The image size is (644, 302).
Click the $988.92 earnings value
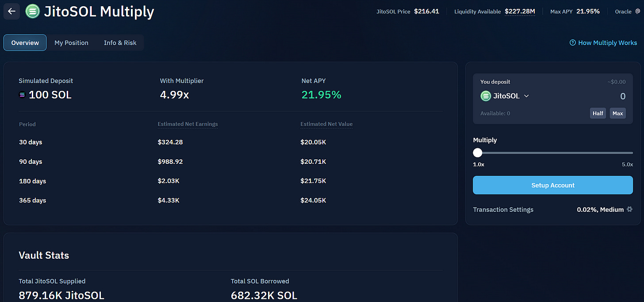(x=170, y=162)
